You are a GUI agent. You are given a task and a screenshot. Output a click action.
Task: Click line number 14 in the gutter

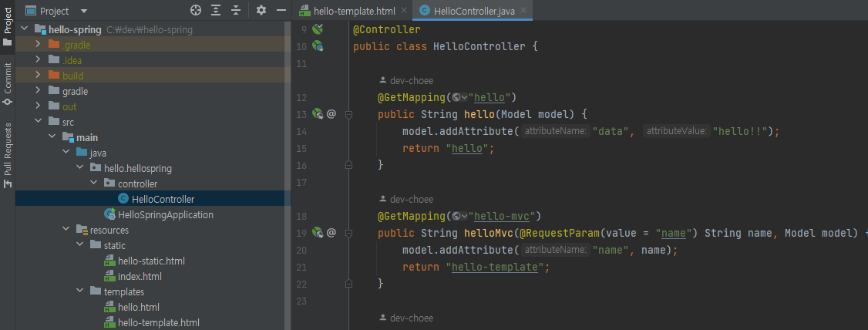click(301, 132)
